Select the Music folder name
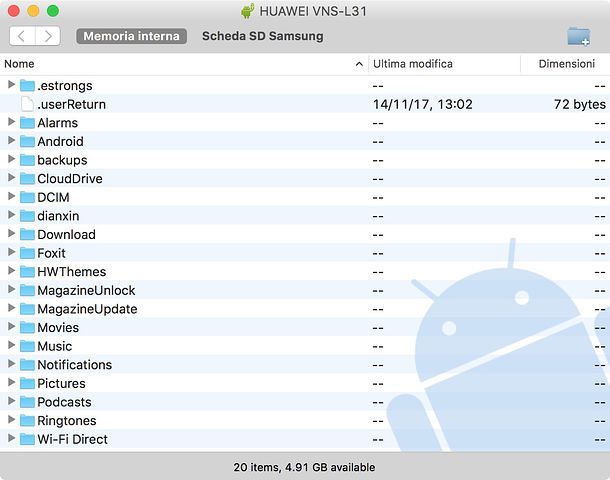Viewport: 610px width, 480px height. click(54, 346)
